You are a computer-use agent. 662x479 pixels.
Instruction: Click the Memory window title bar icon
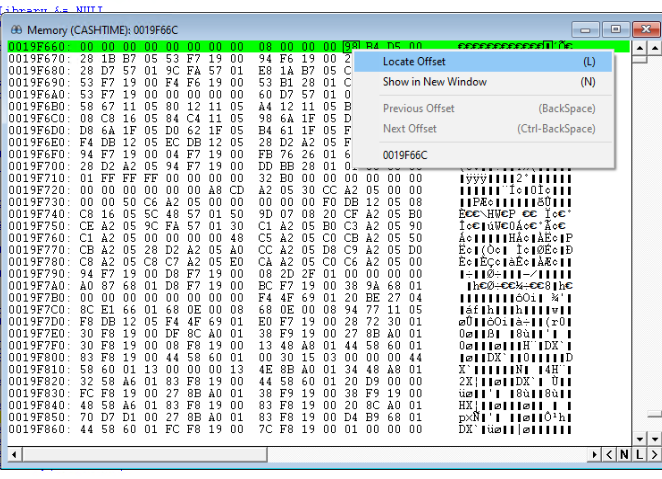(x=17, y=30)
